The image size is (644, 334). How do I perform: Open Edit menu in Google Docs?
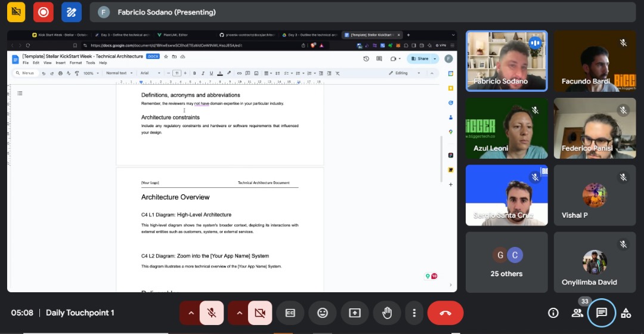pyautogui.click(x=36, y=63)
